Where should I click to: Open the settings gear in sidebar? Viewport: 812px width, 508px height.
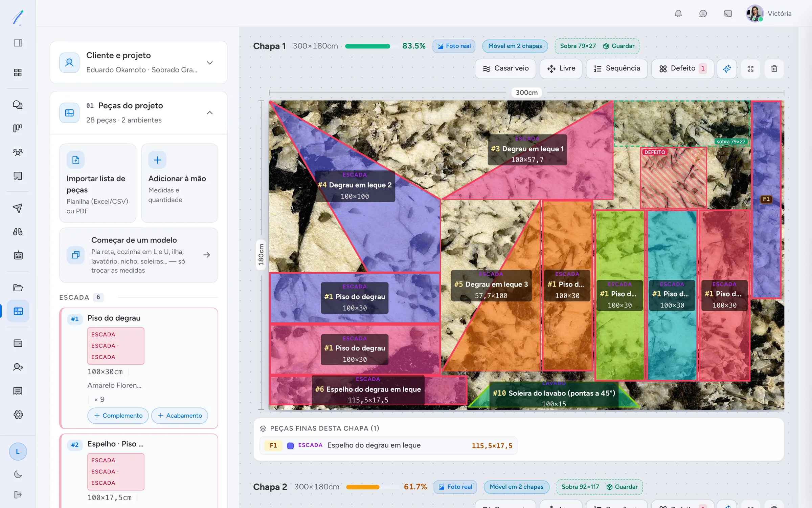18,415
